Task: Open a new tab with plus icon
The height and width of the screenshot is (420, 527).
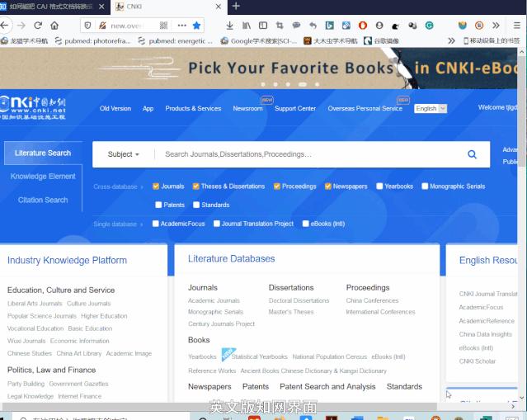Action: click(236, 6)
